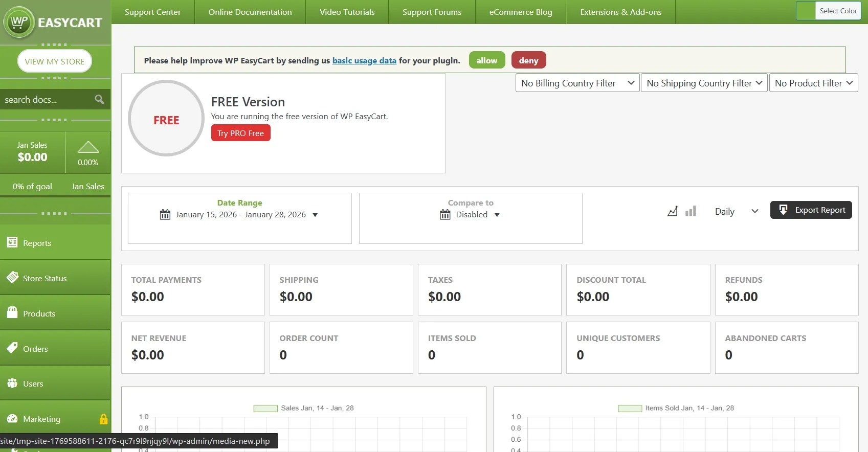Click the export download icon
Viewport: 868px width, 452px height.
pyautogui.click(x=783, y=210)
